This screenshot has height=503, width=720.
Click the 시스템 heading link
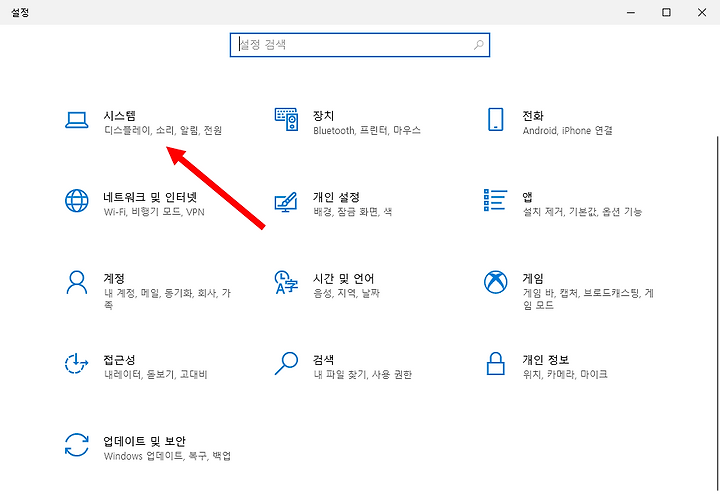(x=119, y=116)
